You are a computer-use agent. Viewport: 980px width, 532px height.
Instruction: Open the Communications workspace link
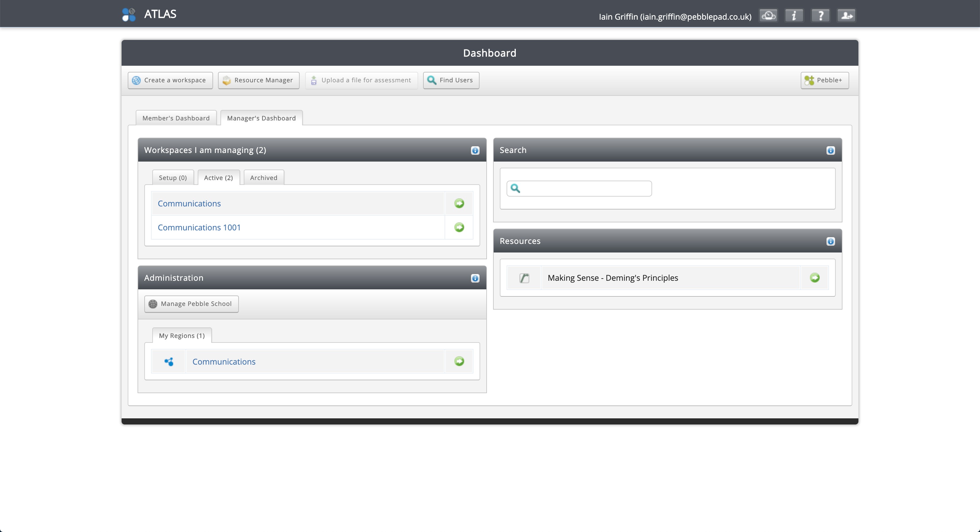click(189, 204)
